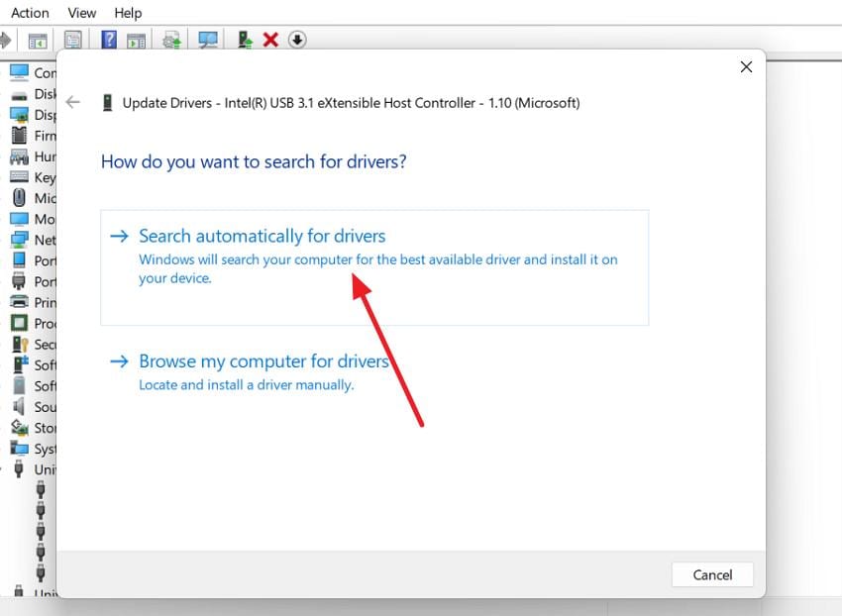This screenshot has height=616, width=842.
Task: Cancel the Update Drivers wizard
Action: 712,574
